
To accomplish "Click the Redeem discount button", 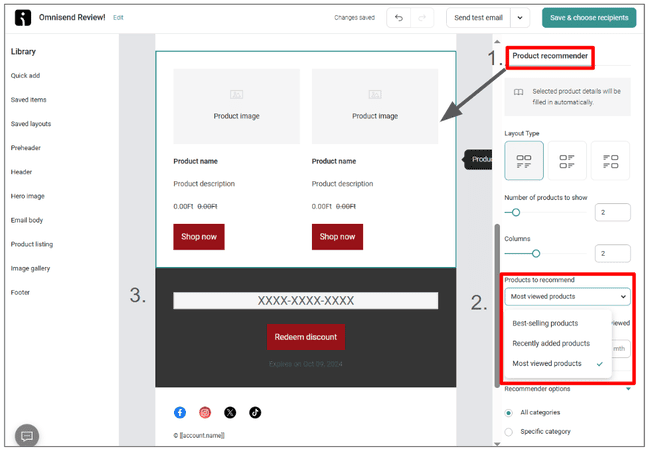I will (x=306, y=337).
